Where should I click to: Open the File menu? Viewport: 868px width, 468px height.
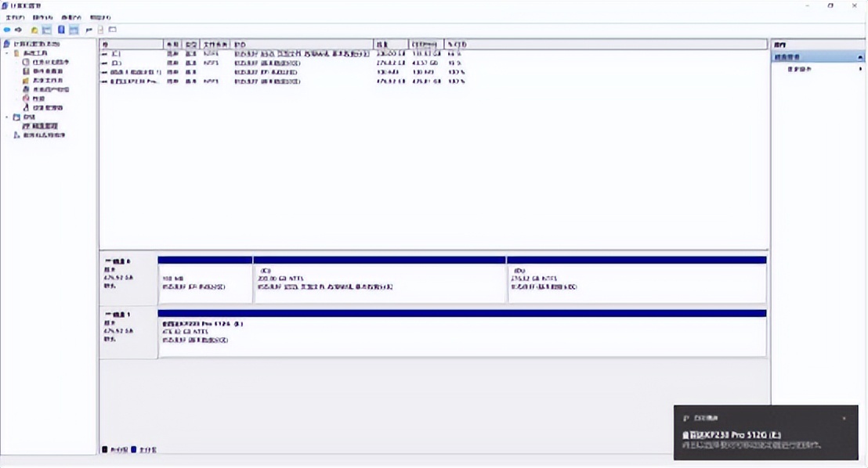point(15,16)
